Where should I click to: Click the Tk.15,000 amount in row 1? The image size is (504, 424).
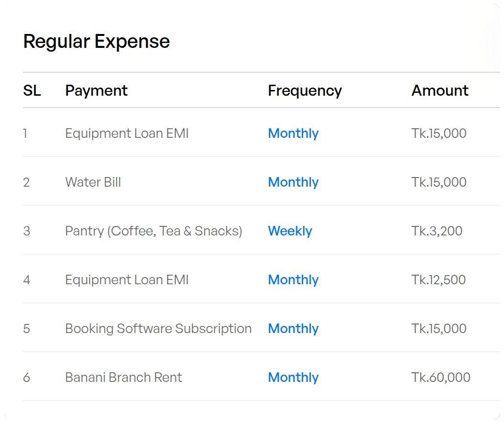(x=439, y=133)
